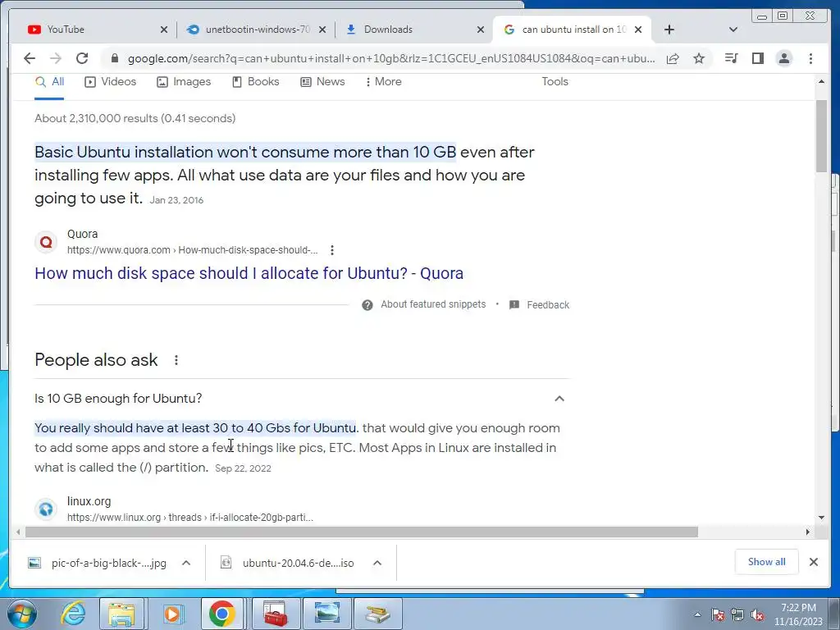Image resolution: width=840 pixels, height=630 pixels.
Task: Toggle the side panel icon
Action: click(757, 58)
